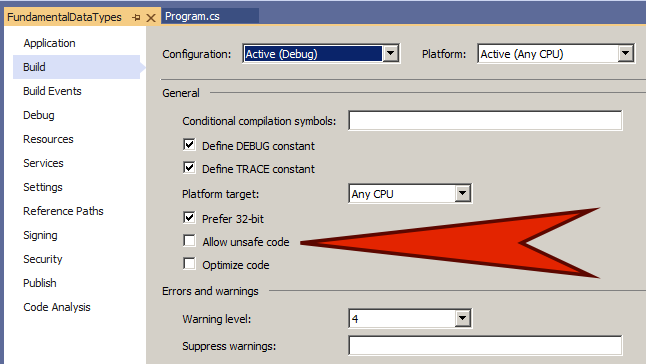The width and height of the screenshot is (646, 364).
Task: Open the Build Events page
Action: coord(52,91)
